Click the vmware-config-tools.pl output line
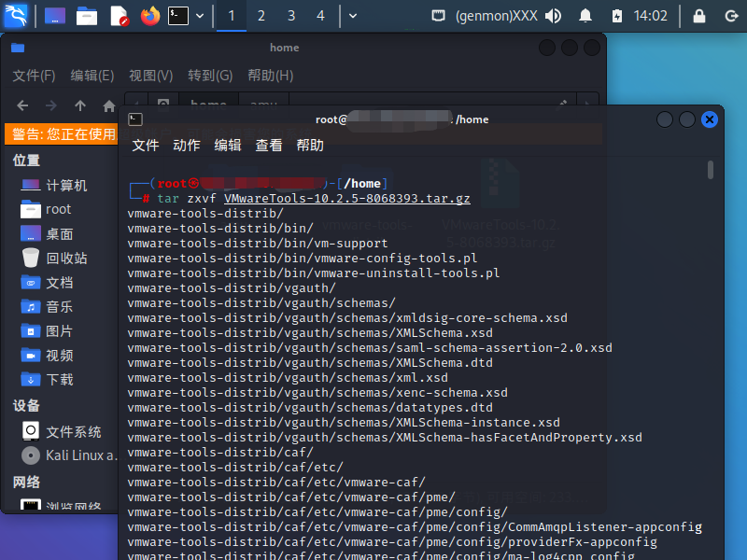The image size is (747, 560). [x=303, y=259]
